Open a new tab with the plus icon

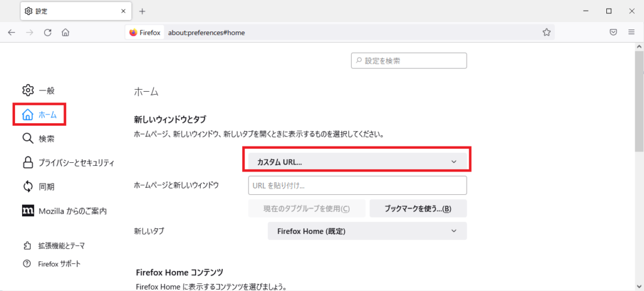pos(142,11)
